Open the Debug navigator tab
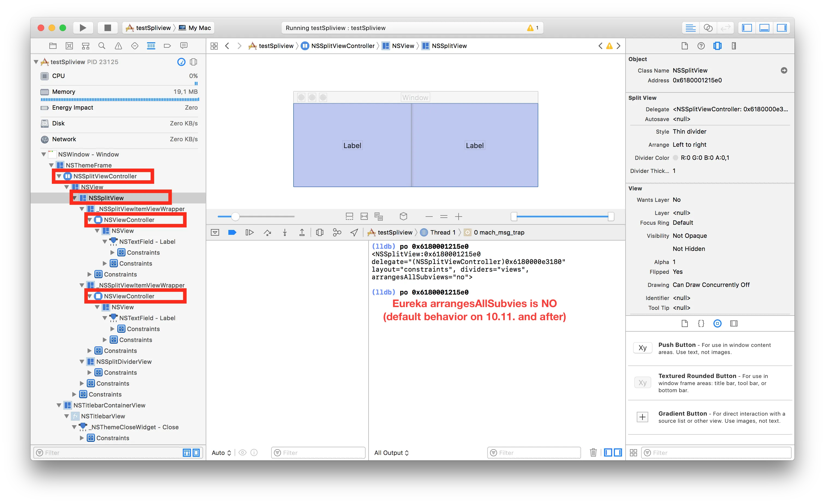The image size is (825, 504). click(x=151, y=46)
